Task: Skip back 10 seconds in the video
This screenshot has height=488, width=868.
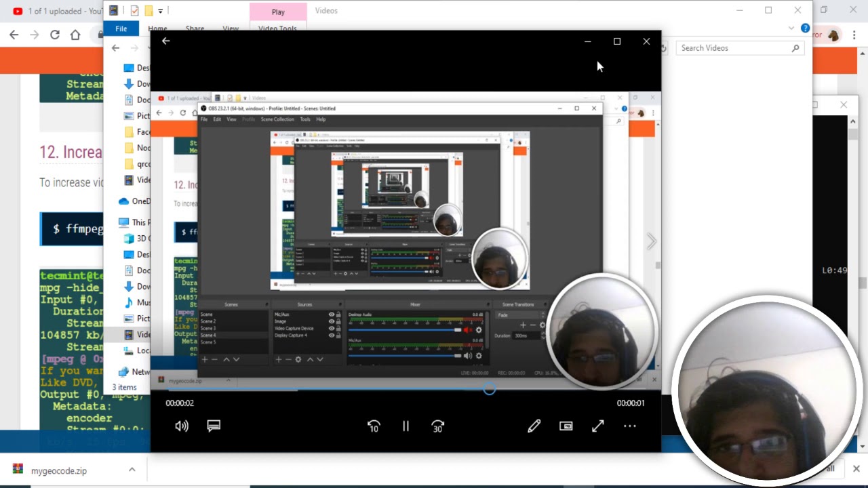Action: click(x=374, y=426)
